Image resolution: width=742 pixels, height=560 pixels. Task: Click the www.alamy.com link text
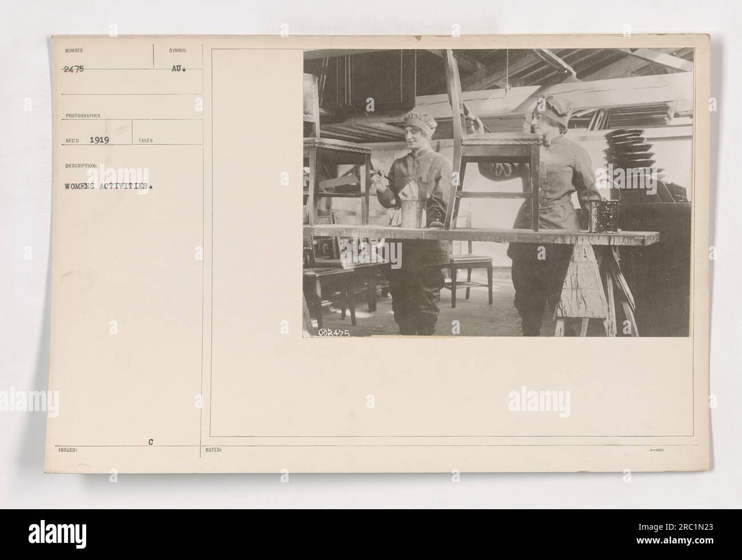675,542
